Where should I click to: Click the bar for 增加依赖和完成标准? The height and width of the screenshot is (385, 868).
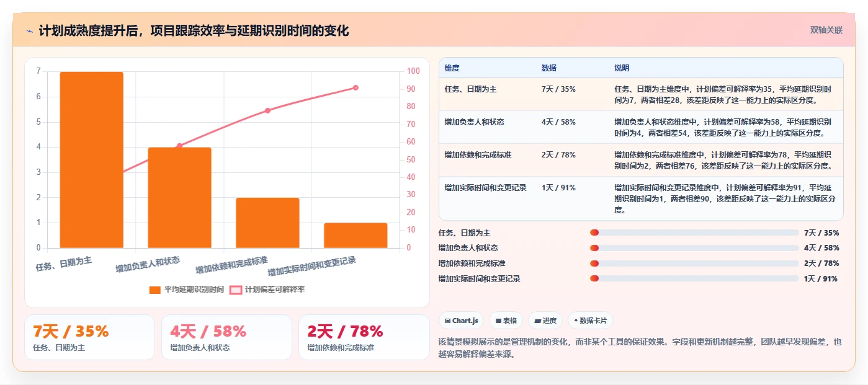point(267,223)
